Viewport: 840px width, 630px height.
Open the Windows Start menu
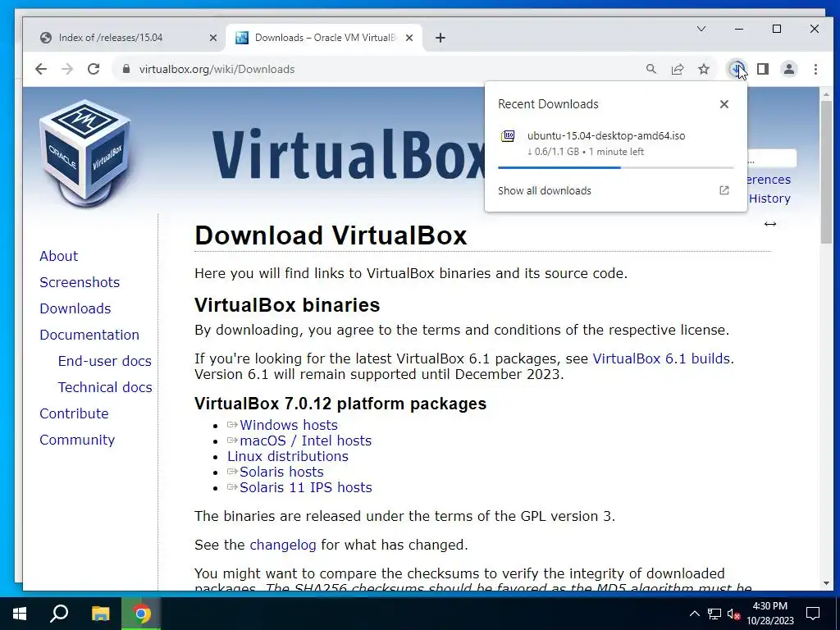click(x=20, y=614)
